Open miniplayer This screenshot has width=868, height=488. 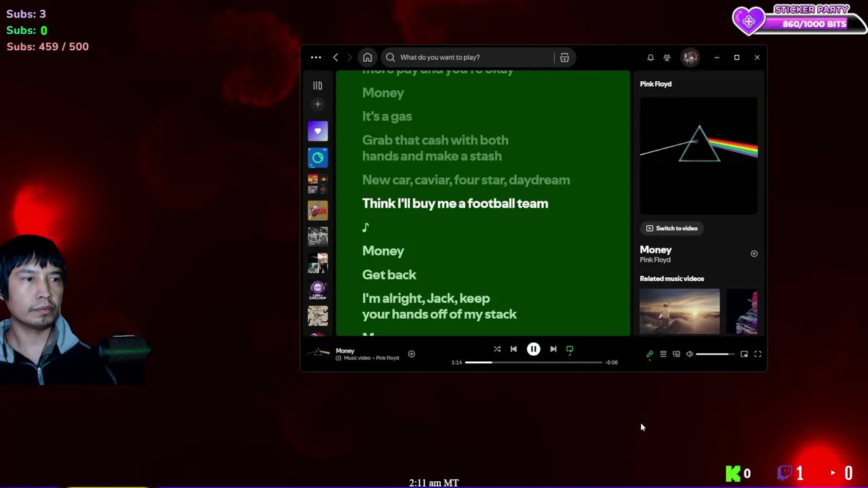pos(744,354)
